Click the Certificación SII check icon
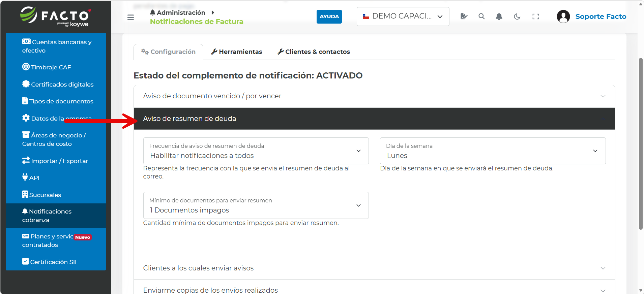The height and width of the screenshot is (294, 644). click(26, 261)
